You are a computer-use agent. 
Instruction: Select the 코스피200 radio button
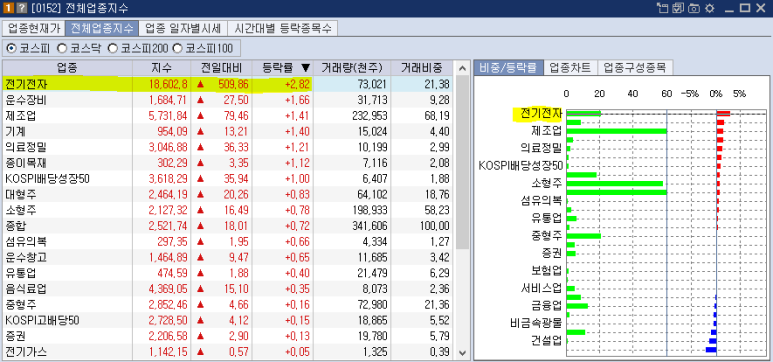click(113, 48)
